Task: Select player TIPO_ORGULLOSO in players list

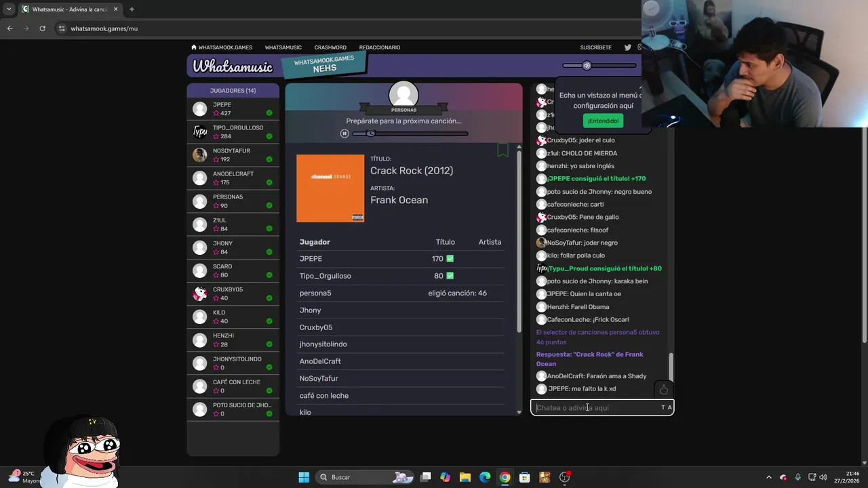Action: click(233, 132)
